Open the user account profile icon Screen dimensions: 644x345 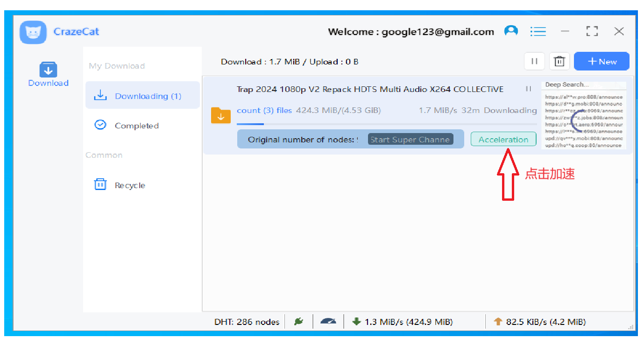click(511, 31)
